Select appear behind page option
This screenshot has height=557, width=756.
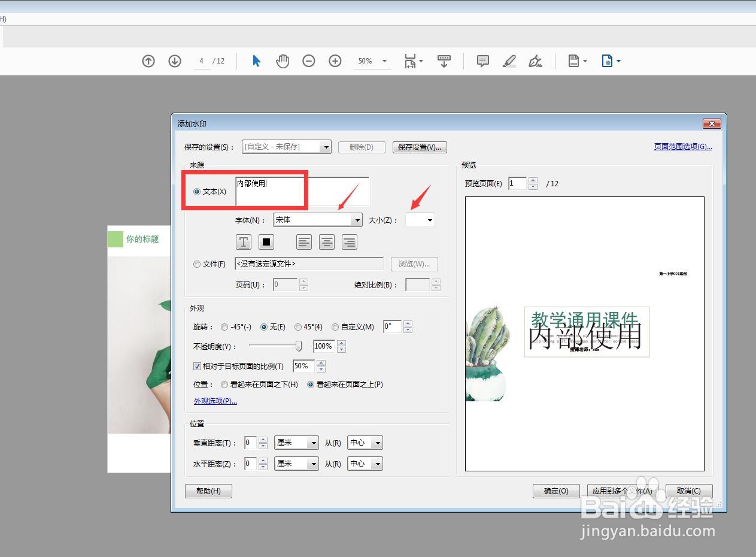tap(224, 385)
